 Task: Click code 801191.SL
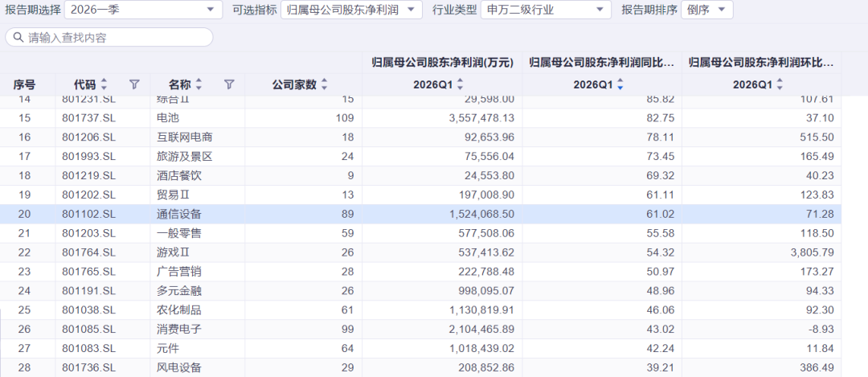[x=89, y=291]
